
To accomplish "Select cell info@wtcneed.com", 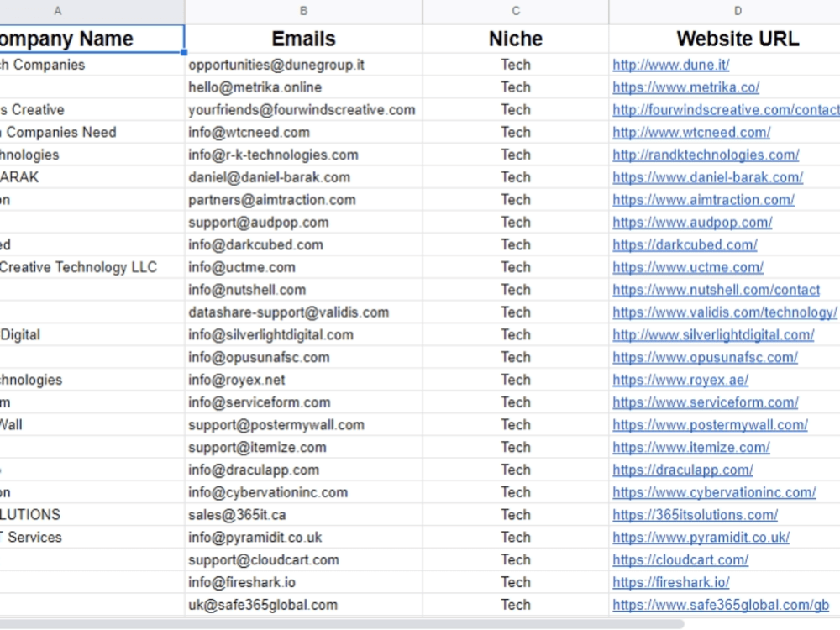I will point(303,133).
